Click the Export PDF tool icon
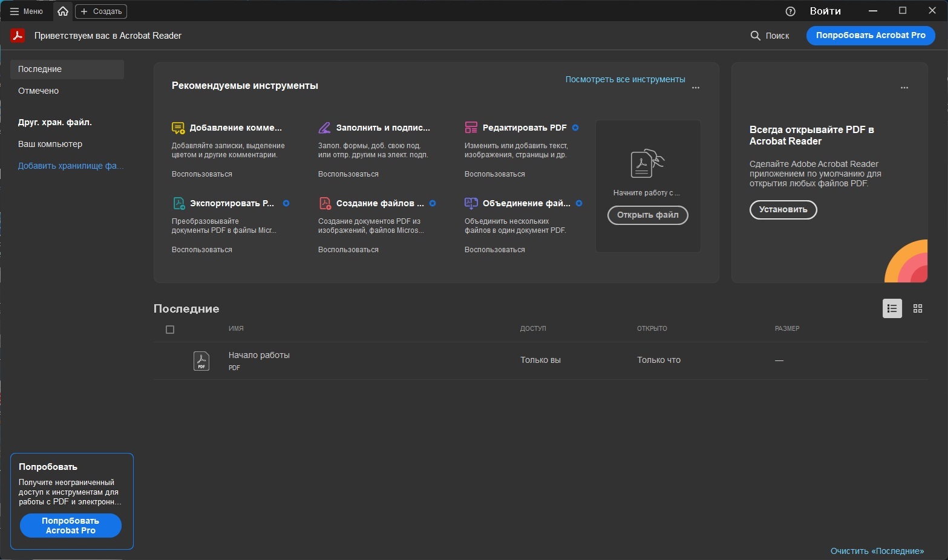This screenshot has width=948, height=560. (x=178, y=203)
